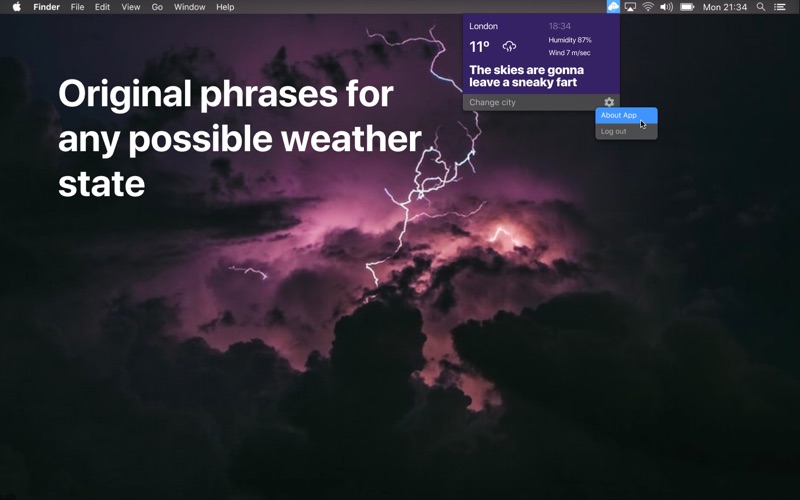The width and height of the screenshot is (800, 500).
Task: Open the Edit menu
Action: (102, 7)
